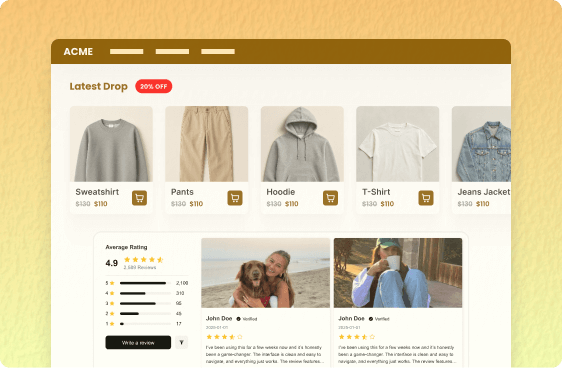This screenshot has width=562, height=368.
Task: Click the reviews count under the stars
Action: pos(140,268)
